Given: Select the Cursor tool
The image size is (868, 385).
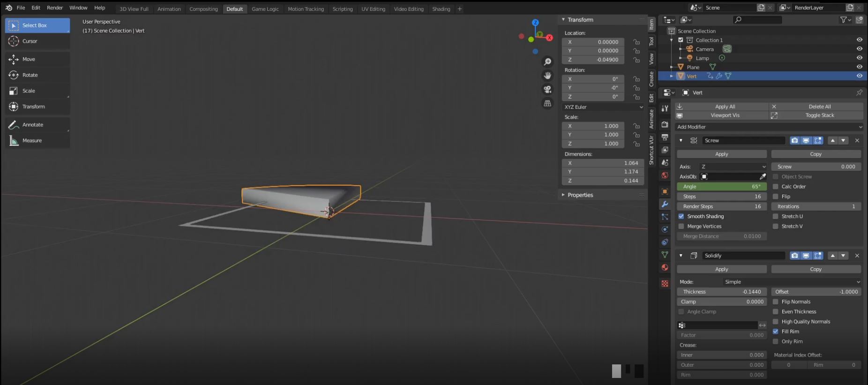Looking at the screenshot, I should [30, 41].
